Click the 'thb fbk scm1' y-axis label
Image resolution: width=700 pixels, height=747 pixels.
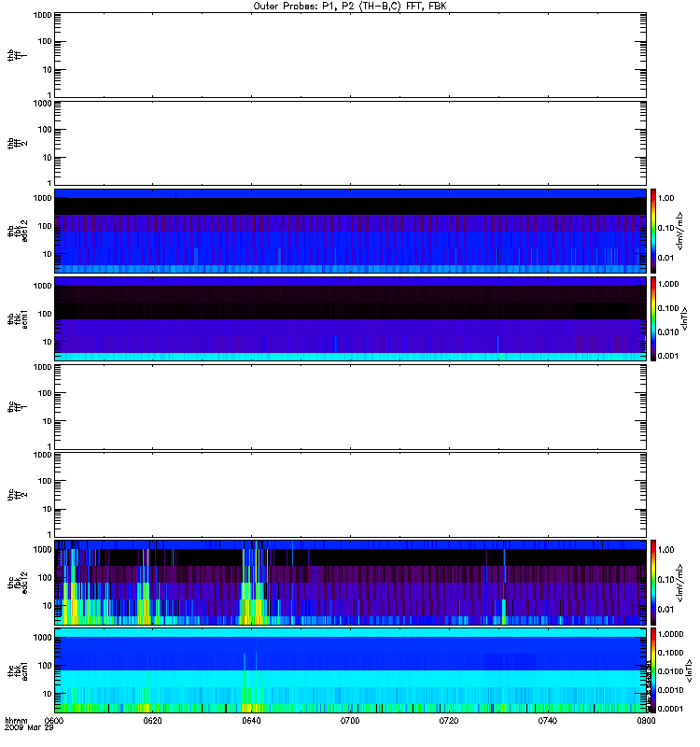[x=18, y=318]
